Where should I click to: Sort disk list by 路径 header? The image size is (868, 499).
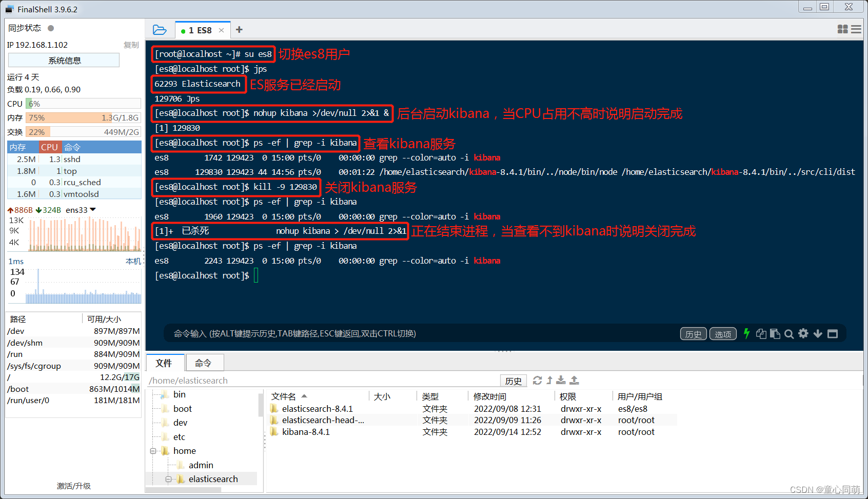click(x=44, y=319)
